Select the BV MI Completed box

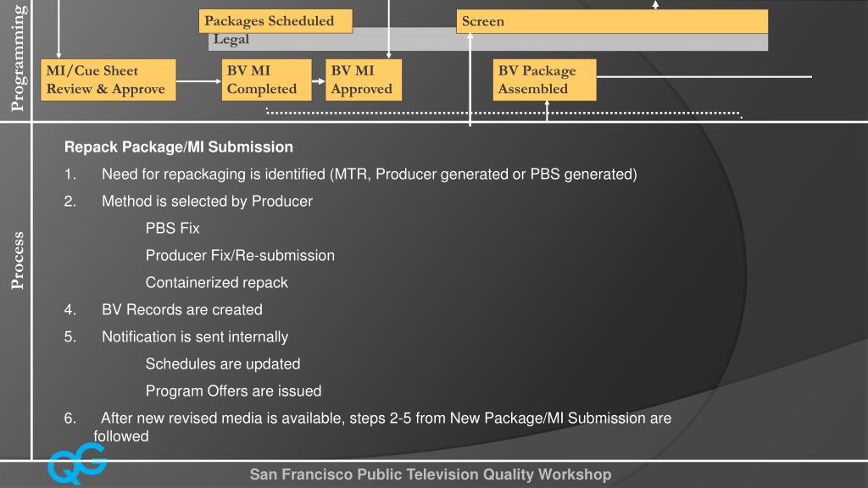[x=267, y=80]
